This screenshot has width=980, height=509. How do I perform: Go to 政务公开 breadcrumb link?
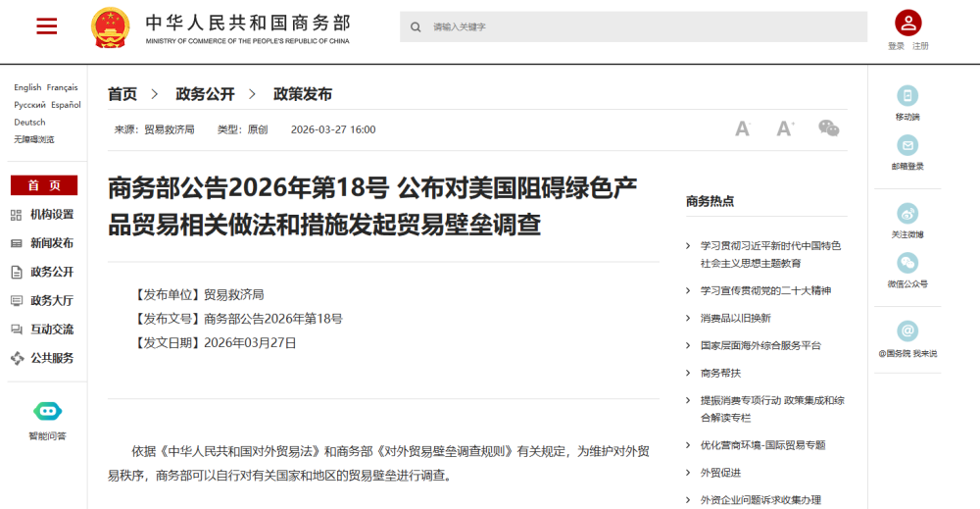pyautogui.click(x=205, y=94)
